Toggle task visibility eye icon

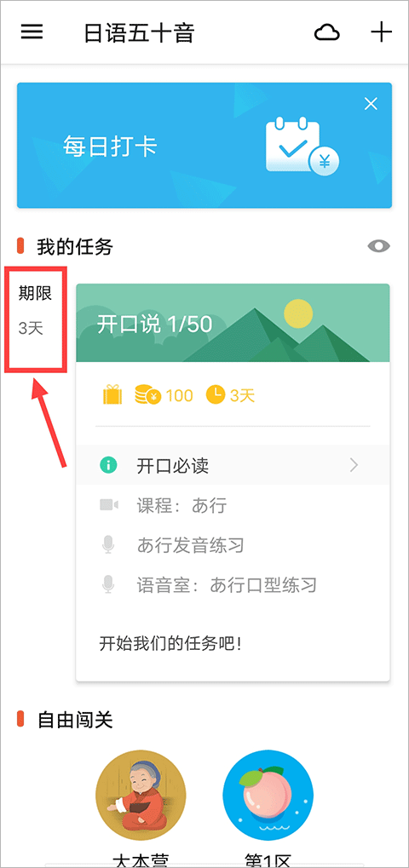pyautogui.click(x=379, y=246)
